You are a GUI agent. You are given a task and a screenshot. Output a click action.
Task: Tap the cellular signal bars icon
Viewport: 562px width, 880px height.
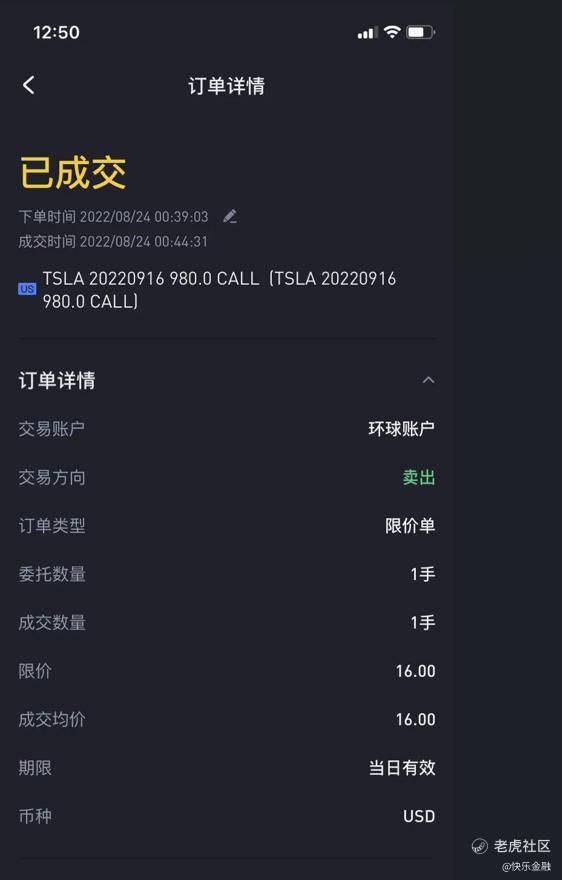367,33
